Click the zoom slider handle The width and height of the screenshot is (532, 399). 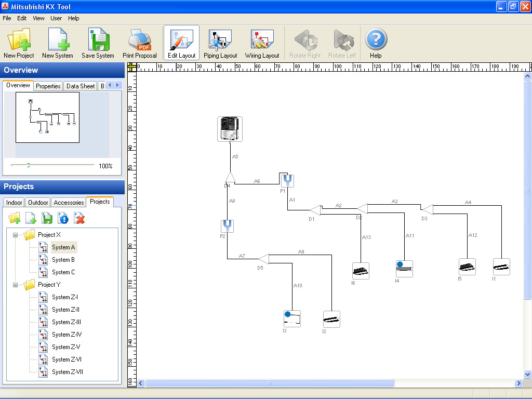coord(28,165)
